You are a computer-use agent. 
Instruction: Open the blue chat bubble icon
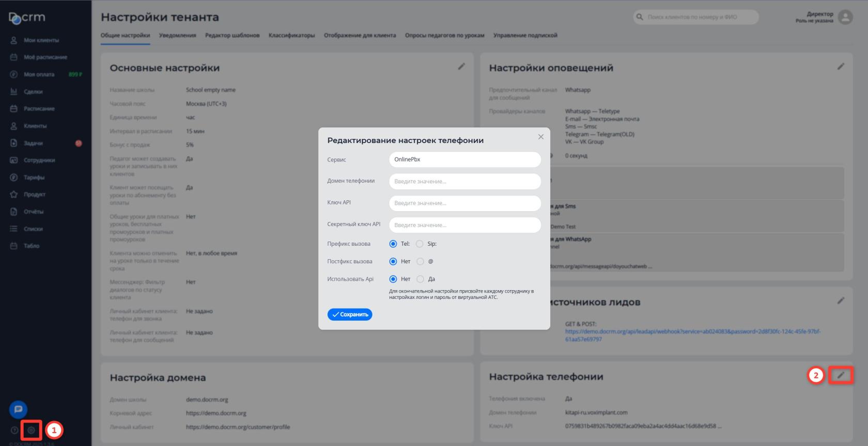(18, 409)
